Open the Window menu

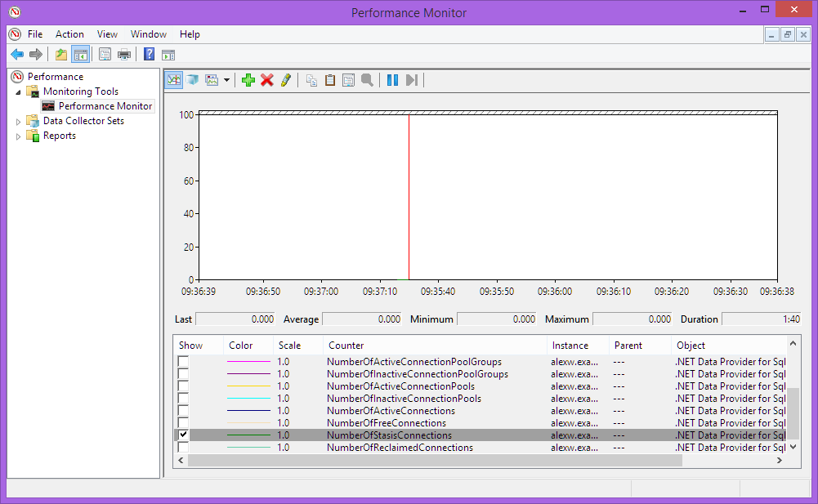coord(148,33)
